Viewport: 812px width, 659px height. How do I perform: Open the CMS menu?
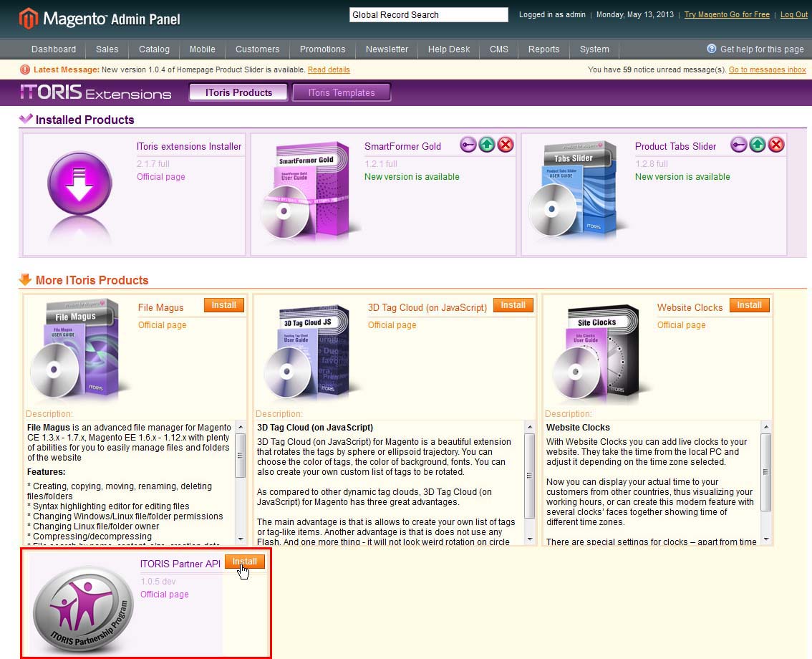[499, 49]
